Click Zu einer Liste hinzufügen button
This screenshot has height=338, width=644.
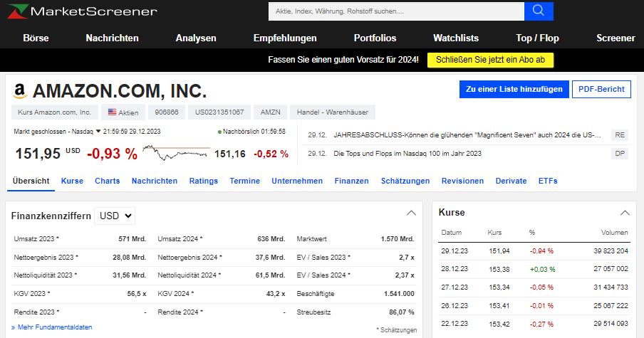(514, 90)
